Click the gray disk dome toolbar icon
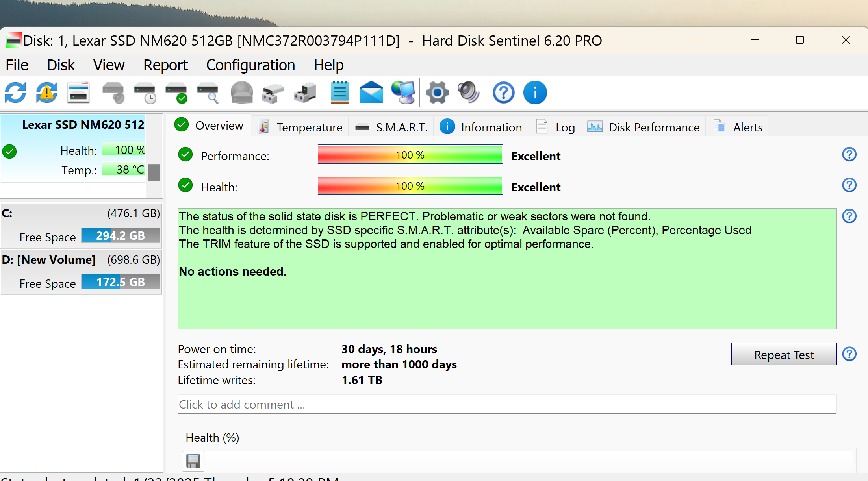This screenshot has width=868, height=481. [242, 93]
